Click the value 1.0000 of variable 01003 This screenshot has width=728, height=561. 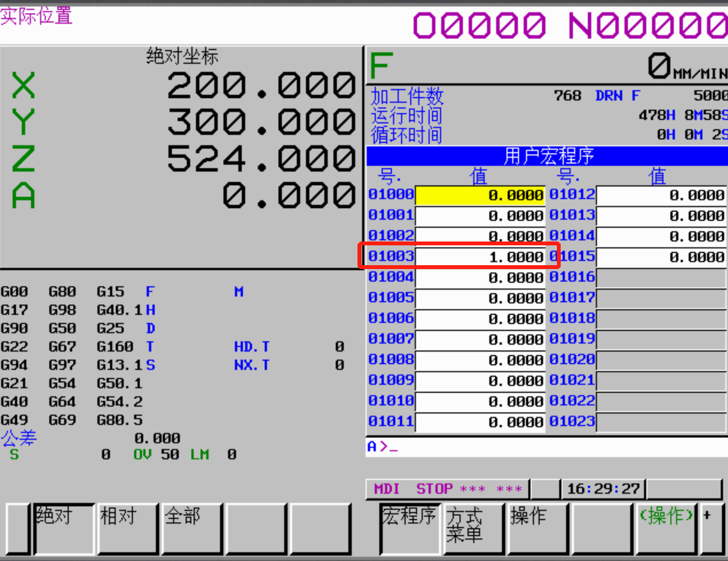[480, 257]
